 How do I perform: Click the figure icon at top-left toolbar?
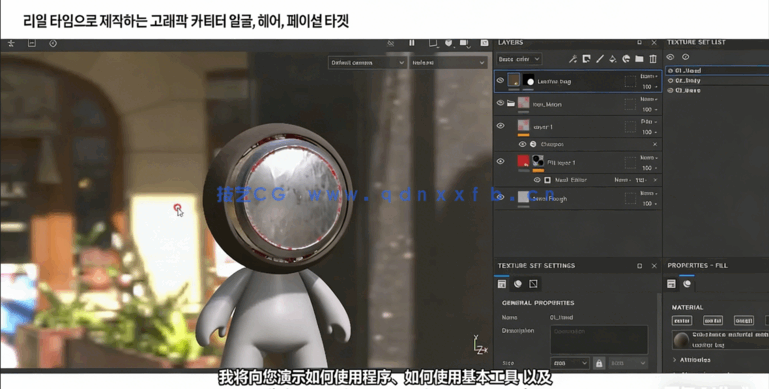pyautogui.click(x=11, y=43)
